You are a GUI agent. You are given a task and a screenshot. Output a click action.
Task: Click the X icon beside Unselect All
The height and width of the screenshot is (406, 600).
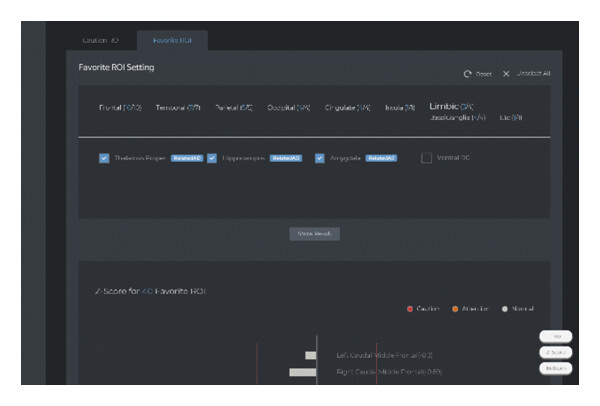[506, 74]
